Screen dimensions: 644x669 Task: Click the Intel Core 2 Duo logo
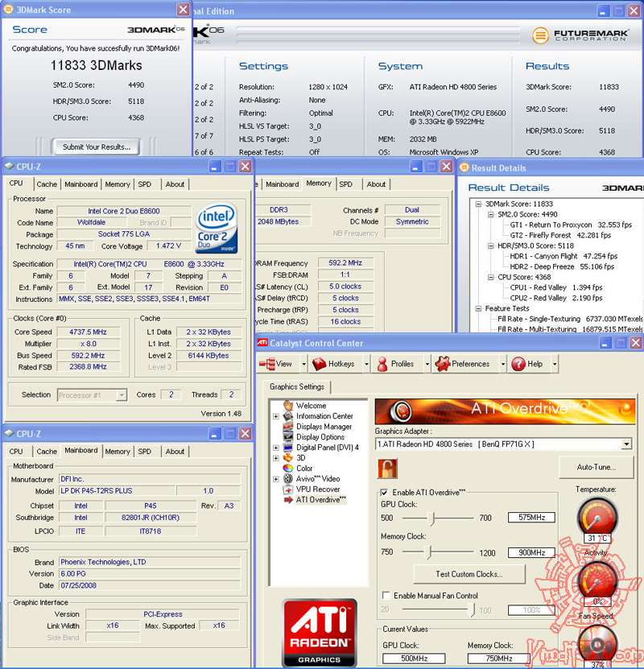click(x=217, y=228)
